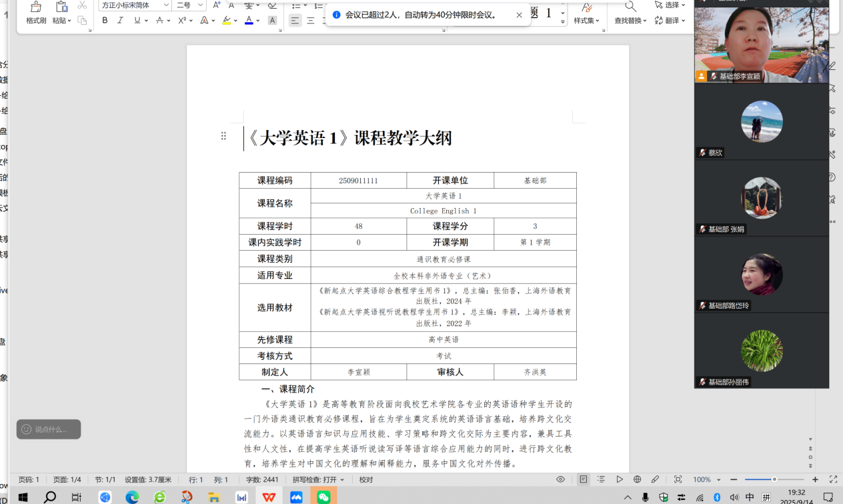Click the Find and Replace magnifier icon
843x504 pixels.
pyautogui.click(x=630, y=7)
